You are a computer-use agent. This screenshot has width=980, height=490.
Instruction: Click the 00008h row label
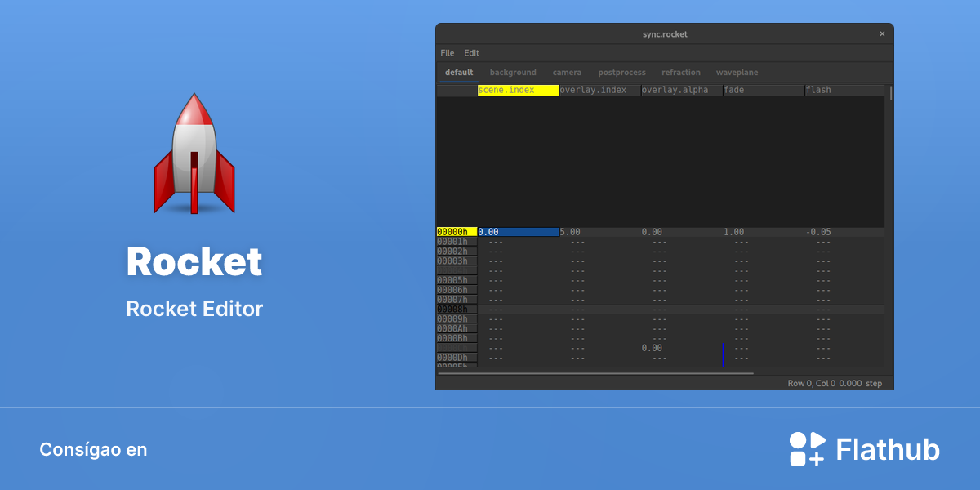[457, 310]
